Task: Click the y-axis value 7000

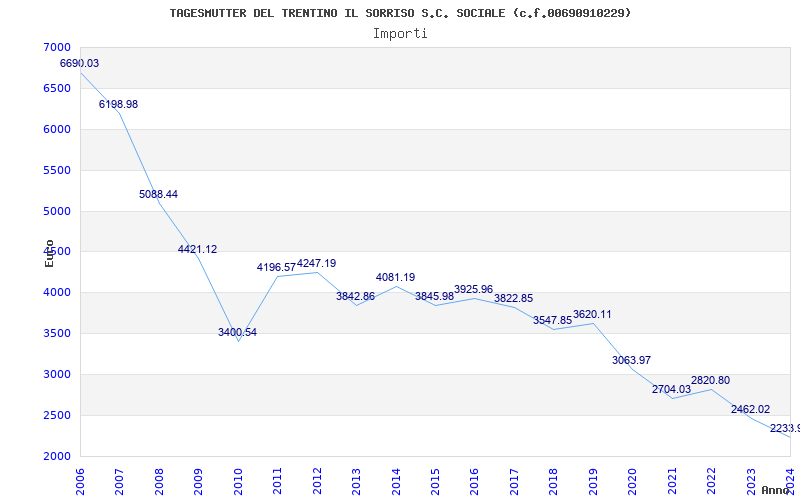Action: (59, 47)
